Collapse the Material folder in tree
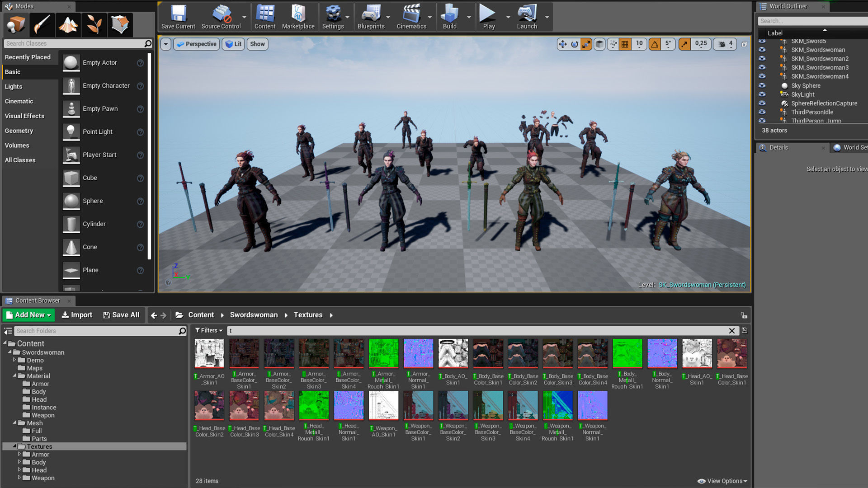 14,375
